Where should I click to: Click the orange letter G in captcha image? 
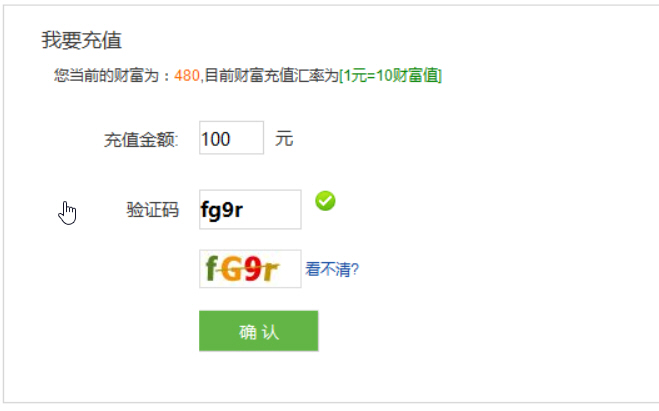click(x=232, y=269)
